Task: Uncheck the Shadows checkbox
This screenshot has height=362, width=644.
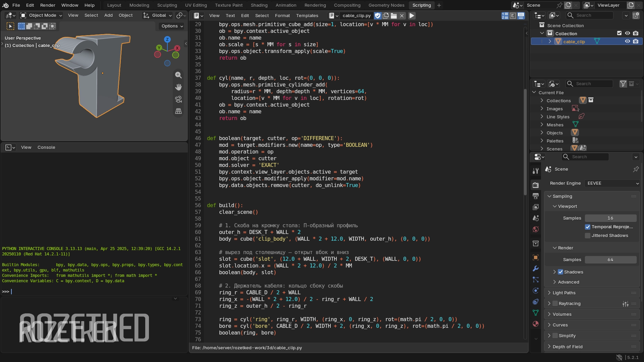Action: pyautogui.click(x=560, y=272)
